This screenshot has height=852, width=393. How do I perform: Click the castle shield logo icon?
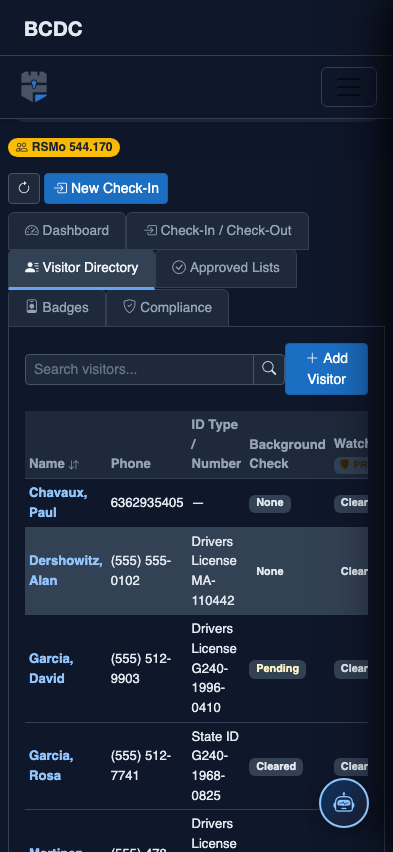(x=34, y=87)
